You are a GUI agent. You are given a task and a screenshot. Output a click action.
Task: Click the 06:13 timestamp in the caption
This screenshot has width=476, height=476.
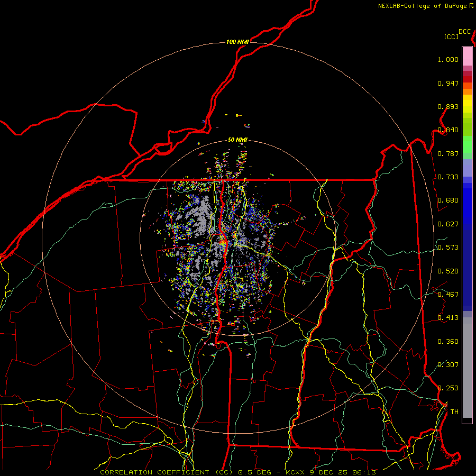point(364,472)
